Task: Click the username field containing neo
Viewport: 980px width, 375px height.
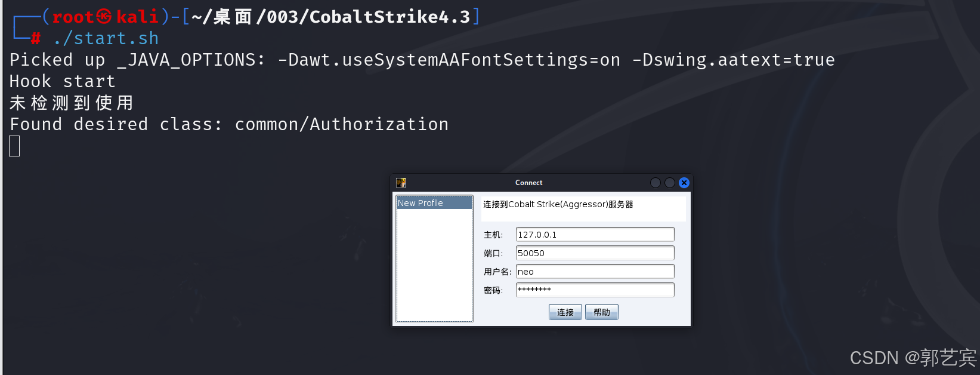Action: click(x=595, y=272)
